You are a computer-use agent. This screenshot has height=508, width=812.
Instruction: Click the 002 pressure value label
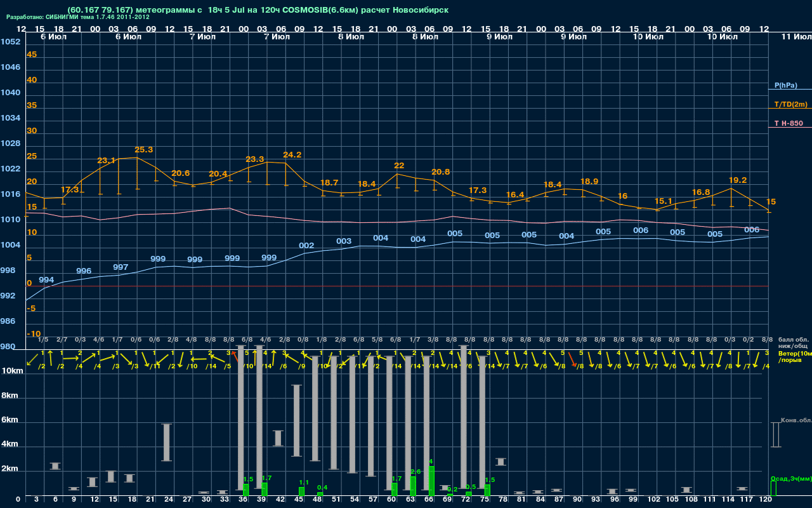tap(306, 246)
